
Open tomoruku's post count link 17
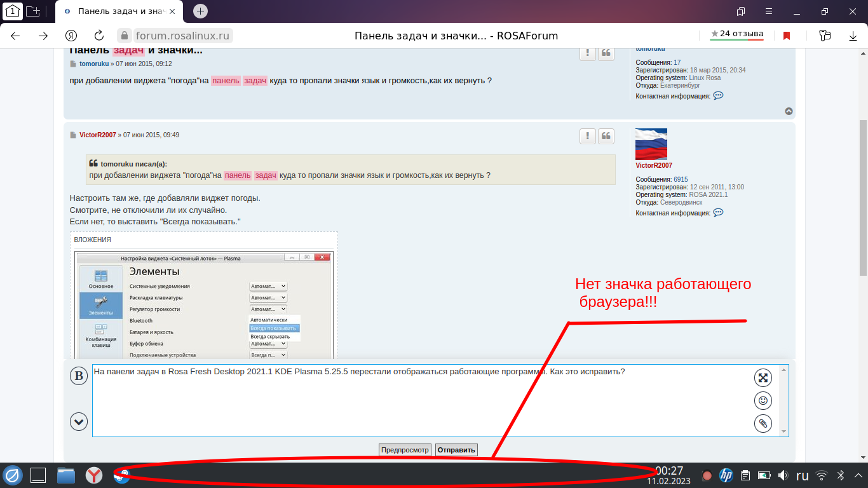pyautogui.click(x=677, y=62)
